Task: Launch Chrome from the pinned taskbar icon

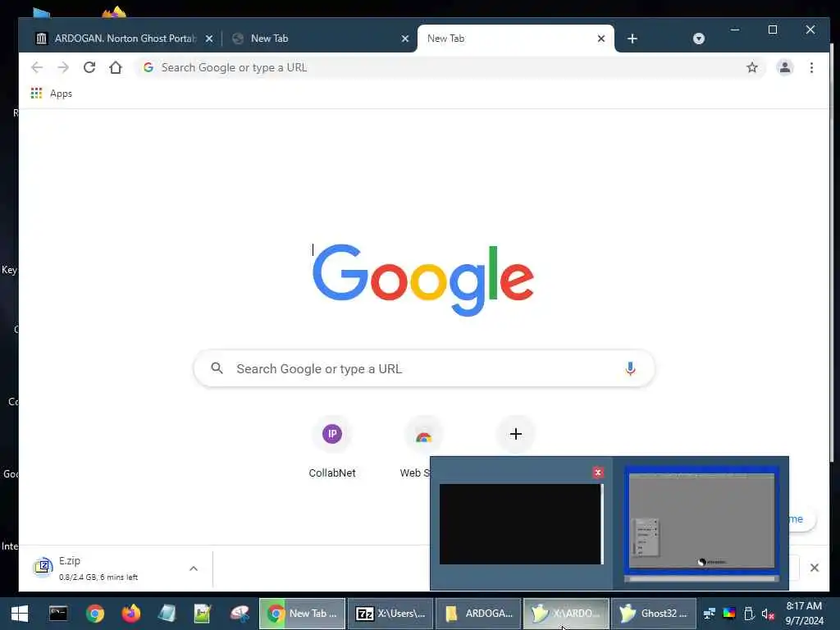Action: (x=95, y=614)
